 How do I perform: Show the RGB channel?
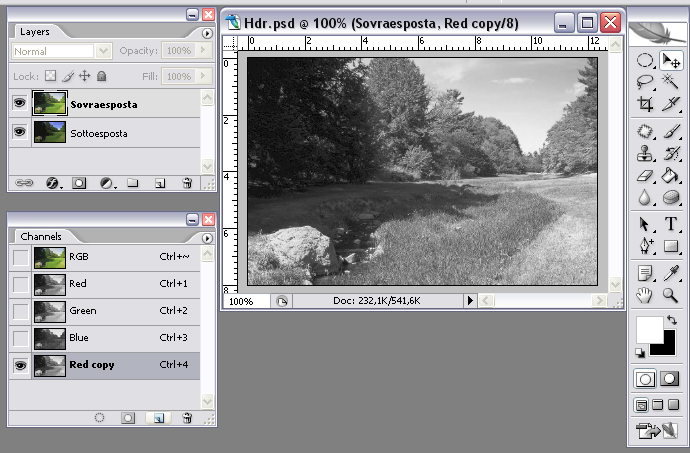pyautogui.click(x=20, y=257)
